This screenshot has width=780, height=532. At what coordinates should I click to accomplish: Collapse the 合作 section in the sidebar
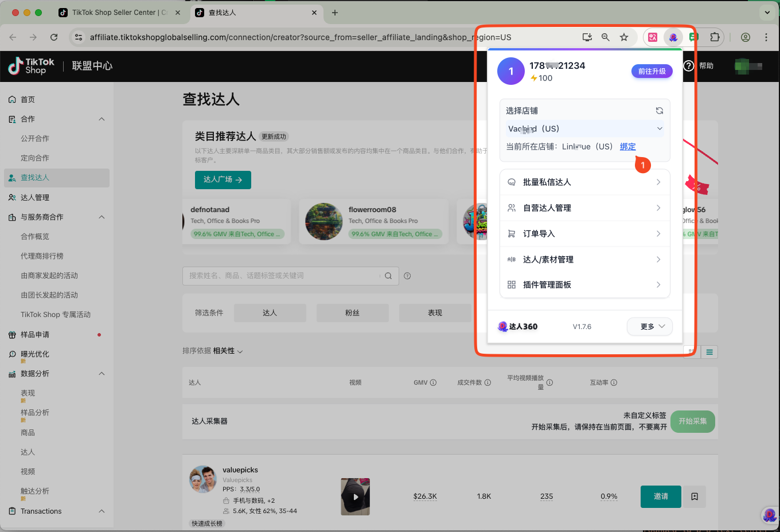102,119
